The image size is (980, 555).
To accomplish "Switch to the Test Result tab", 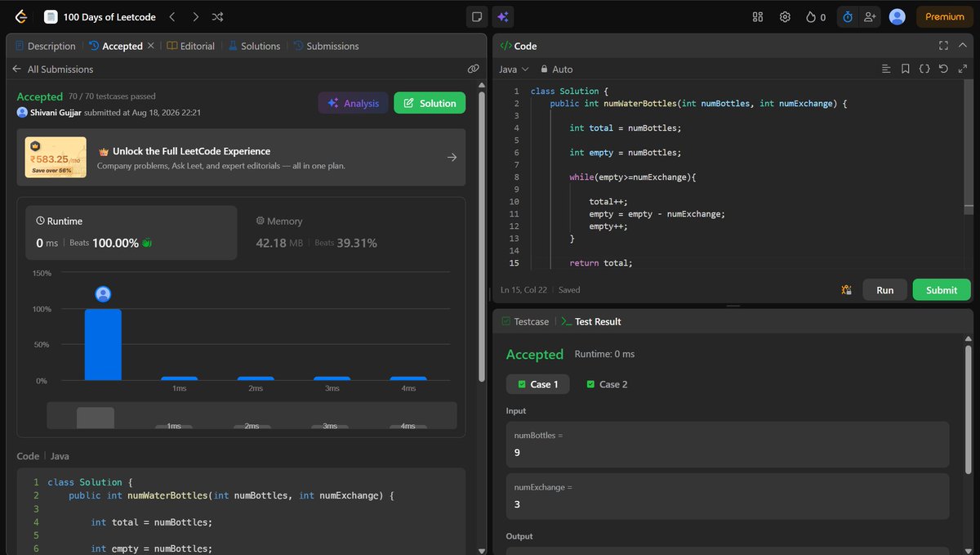I will (x=590, y=321).
